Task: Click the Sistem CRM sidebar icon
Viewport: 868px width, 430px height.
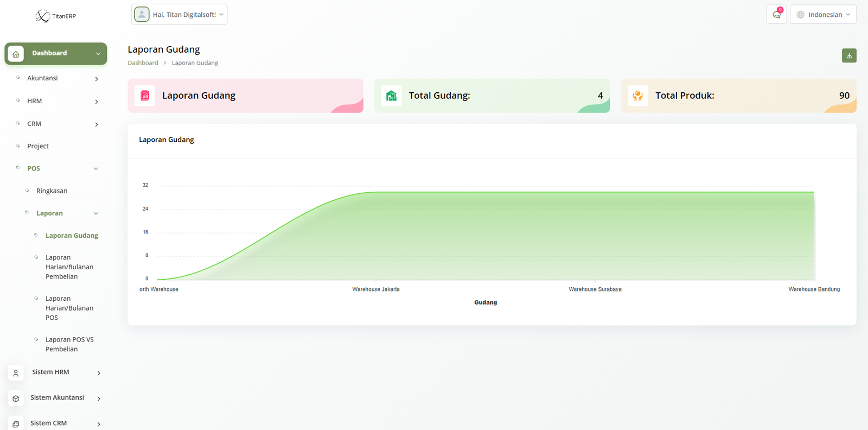Action: point(16,423)
